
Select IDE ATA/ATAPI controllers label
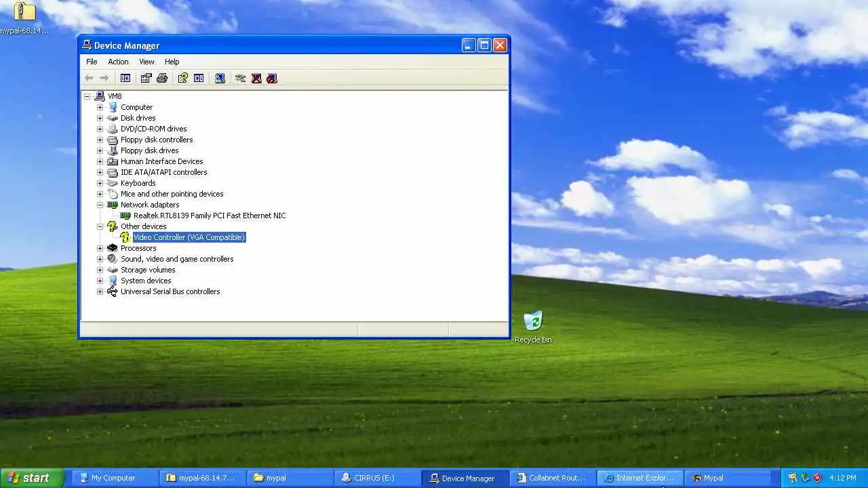tap(164, 172)
